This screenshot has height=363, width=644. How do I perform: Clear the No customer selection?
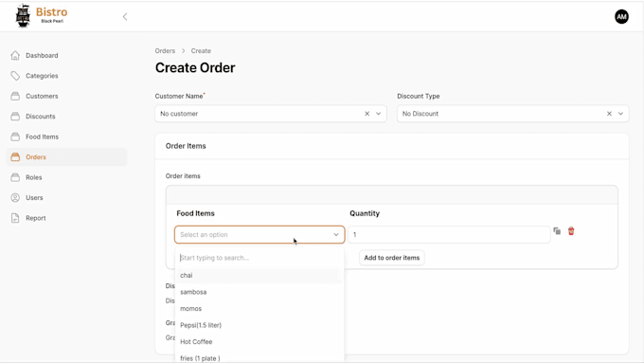pyautogui.click(x=367, y=114)
